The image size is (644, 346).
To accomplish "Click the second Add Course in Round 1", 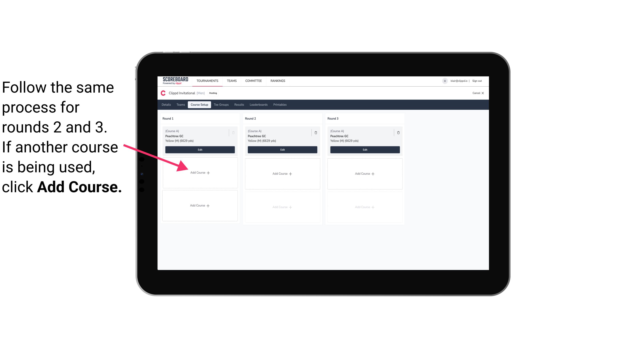I will point(199,205).
